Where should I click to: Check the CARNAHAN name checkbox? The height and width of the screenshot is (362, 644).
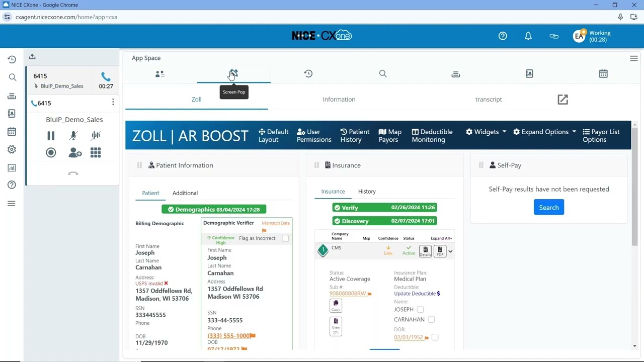pos(431,320)
